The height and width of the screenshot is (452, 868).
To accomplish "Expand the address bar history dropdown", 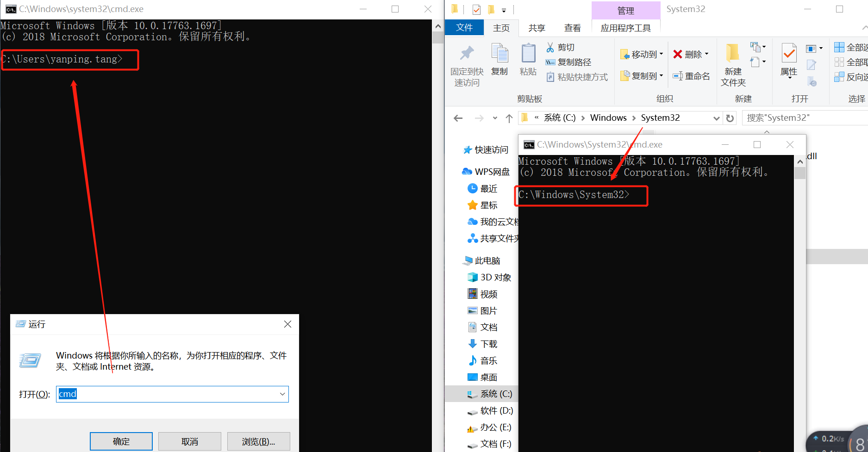I will (x=716, y=118).
